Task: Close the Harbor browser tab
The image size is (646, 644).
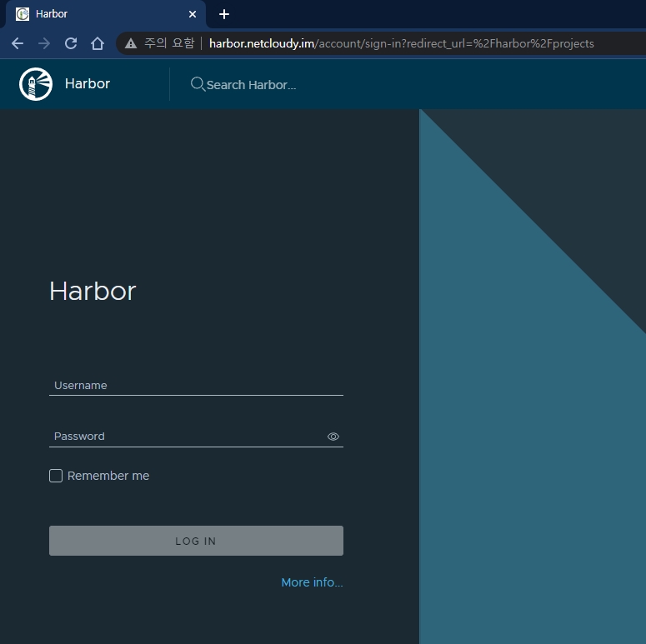Action: (x=192, y=14)
